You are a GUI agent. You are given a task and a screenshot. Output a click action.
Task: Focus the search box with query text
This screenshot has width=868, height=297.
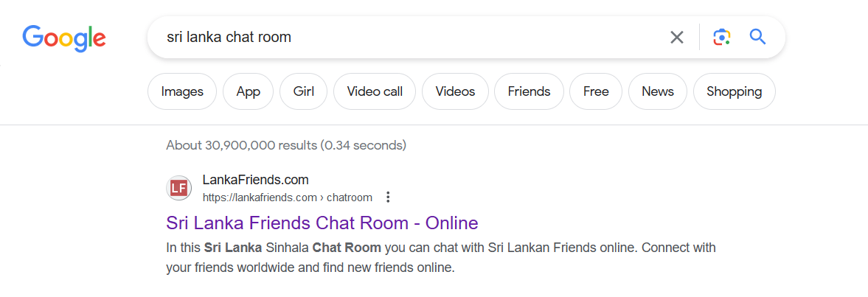click(x=409, y=37)
